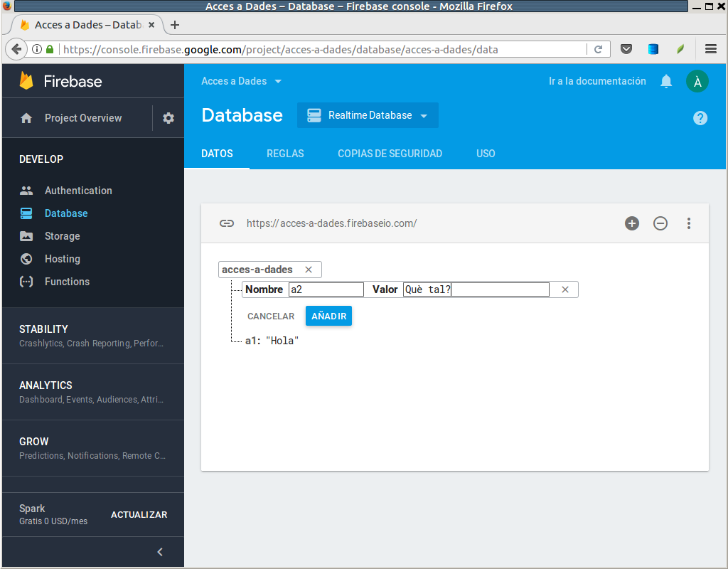The image size is (728, 569).
Task: Open the Firefox hamburger menu
Action: pos(711,49)
